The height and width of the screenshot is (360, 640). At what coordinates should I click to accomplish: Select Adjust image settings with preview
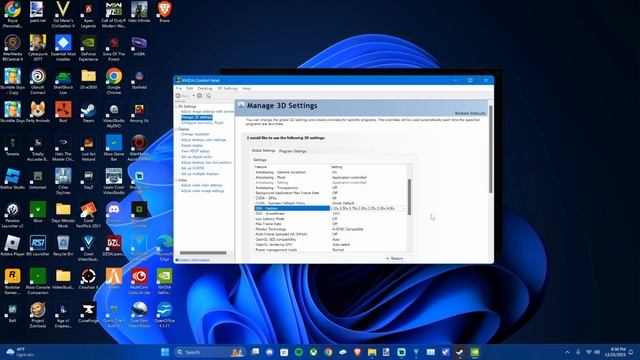point(208,111)
